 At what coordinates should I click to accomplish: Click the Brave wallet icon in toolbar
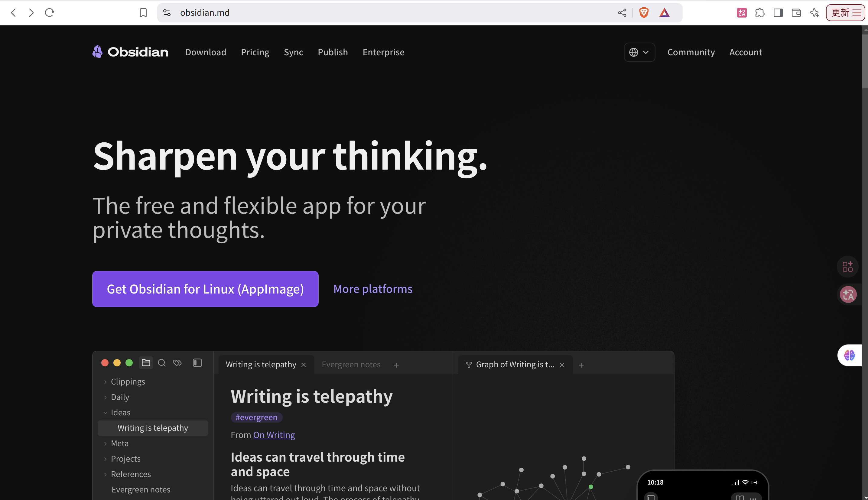[x=796, y=13]
